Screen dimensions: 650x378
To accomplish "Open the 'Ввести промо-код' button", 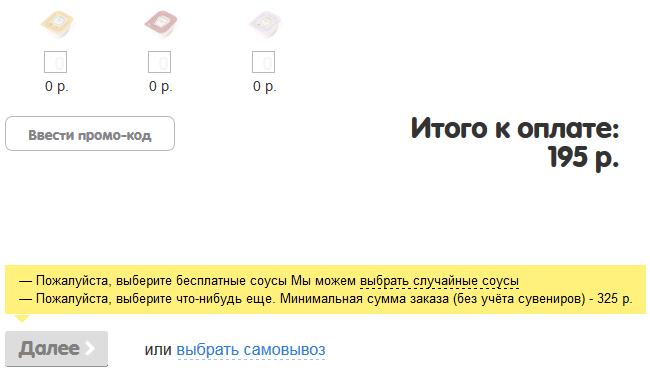I will [x=90, y=133].
